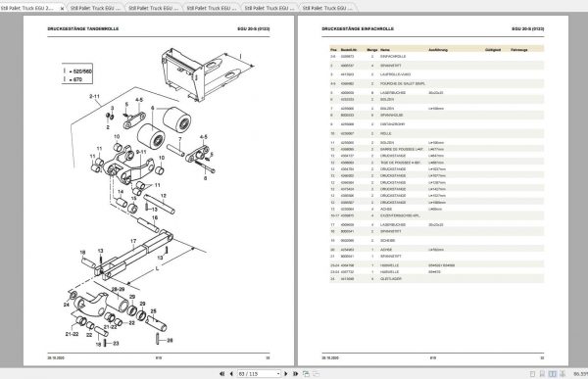Select the SCHEIBE row name
This screenshot has width=588, height=379.
click(x=387, y=240)
